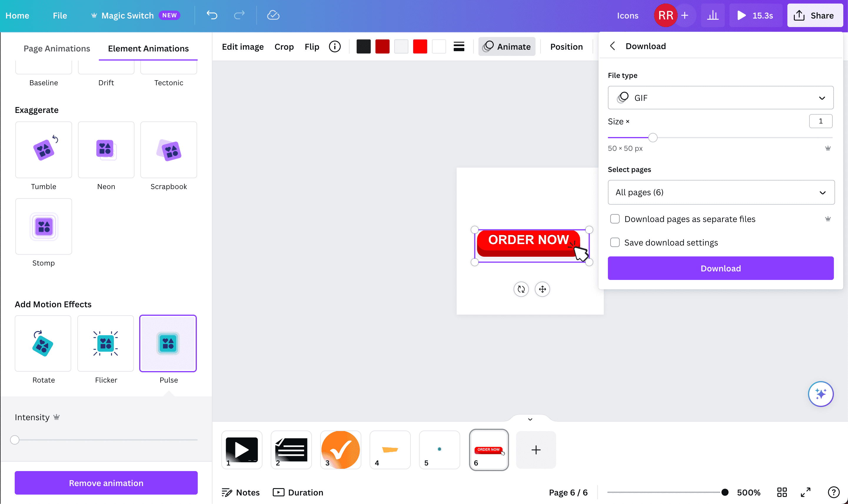848x504 pixels.
Task: Open the GIF file type dropdown
Action: pos(720,98)
